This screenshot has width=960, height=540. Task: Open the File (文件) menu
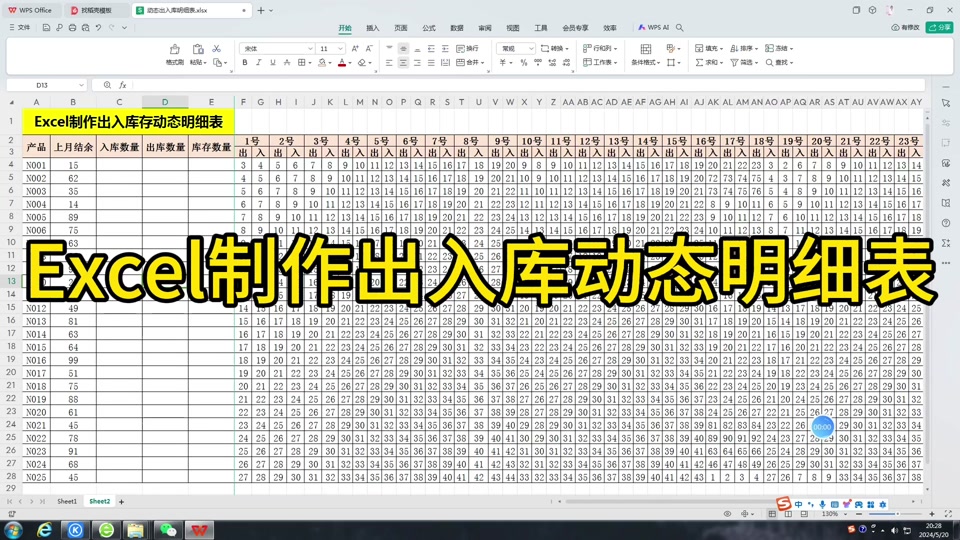click(x=20, y=28)
